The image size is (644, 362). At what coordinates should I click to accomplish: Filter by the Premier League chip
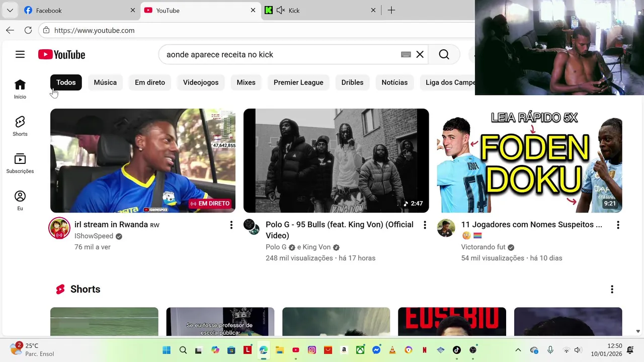[x=298, y=82]
